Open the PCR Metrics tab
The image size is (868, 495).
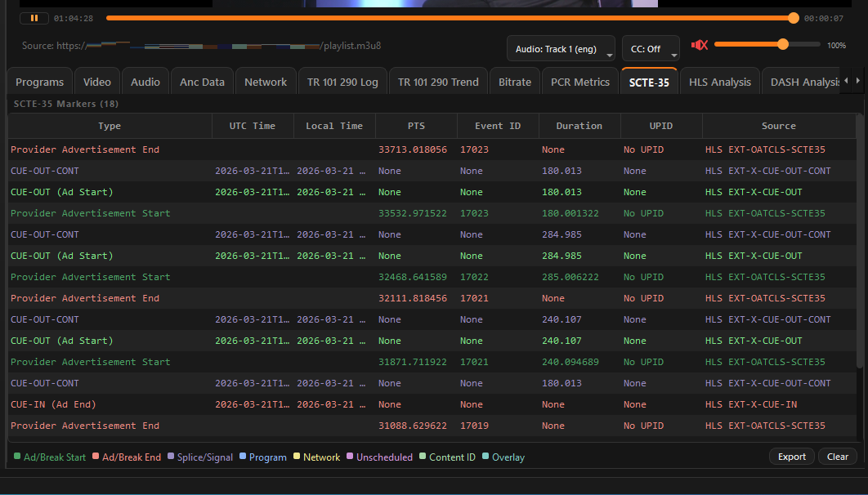coord(579,82)
